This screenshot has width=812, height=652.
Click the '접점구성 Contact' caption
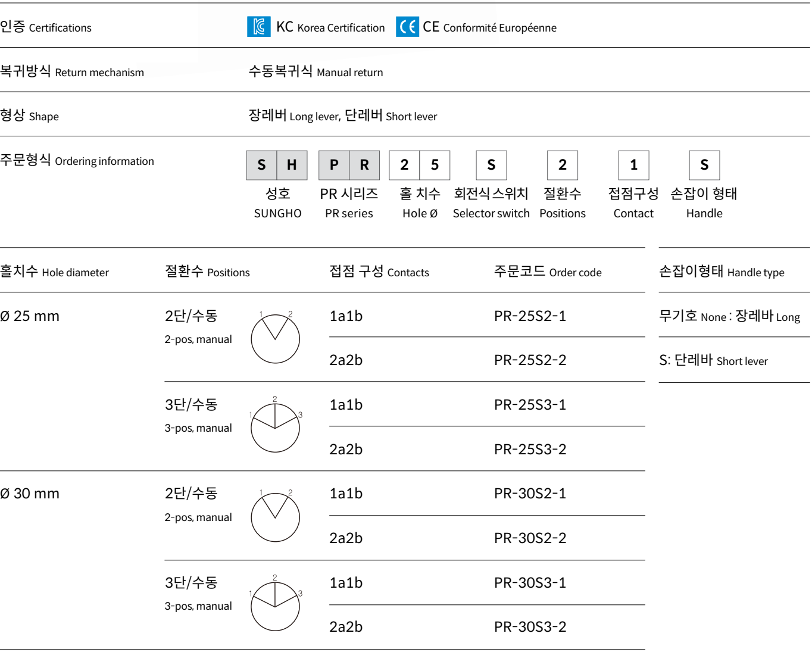(633, 203)
